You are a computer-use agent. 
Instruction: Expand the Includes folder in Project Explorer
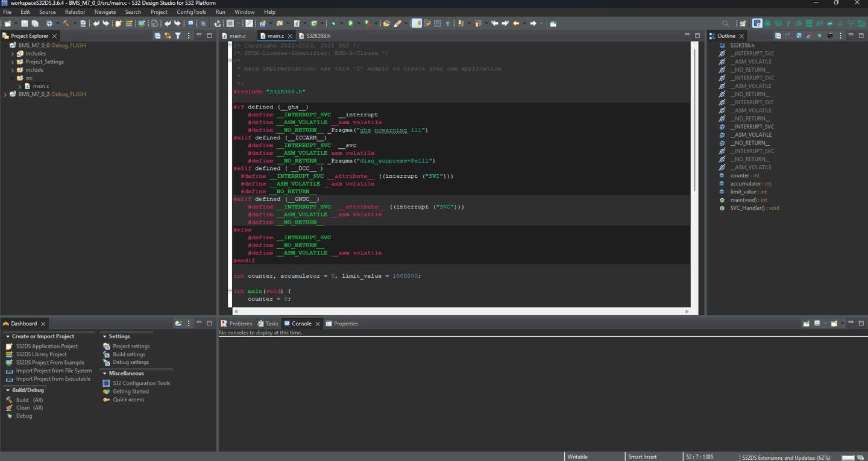click(13, 54)
